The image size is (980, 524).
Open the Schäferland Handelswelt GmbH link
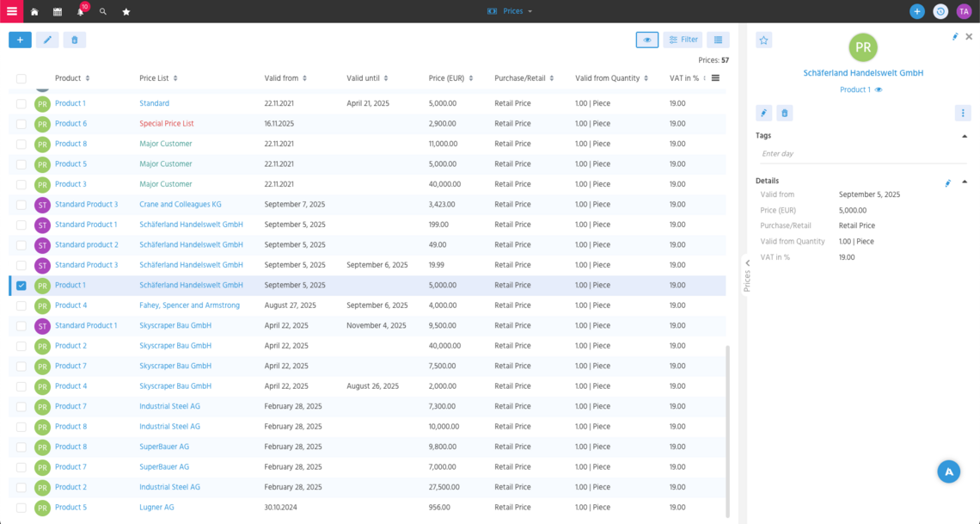(x=863, y=72)
